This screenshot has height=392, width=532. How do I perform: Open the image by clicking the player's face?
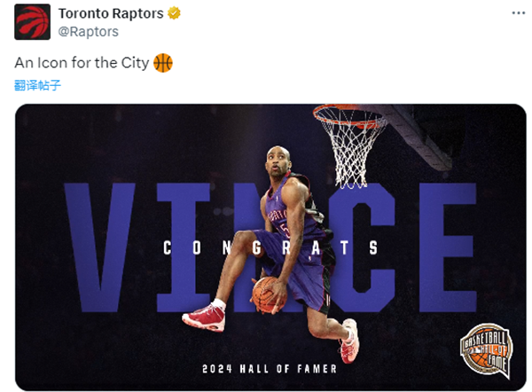point(278,163)
